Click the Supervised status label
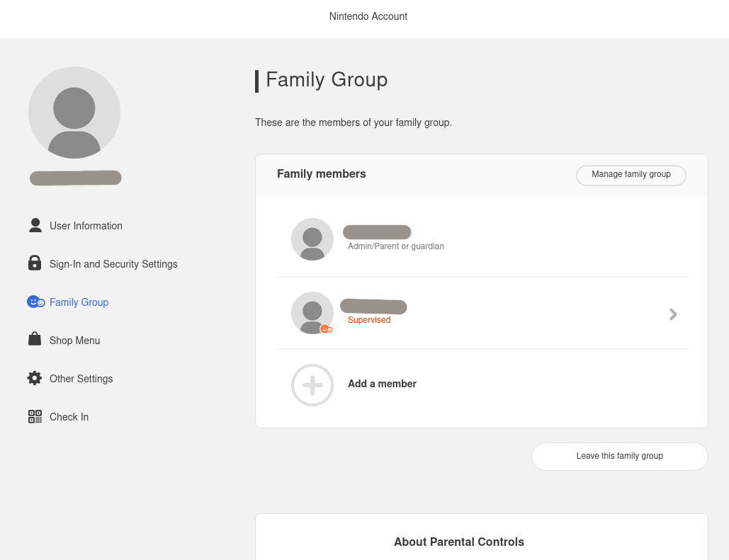Viewport: 729px width, 560px height. [x=369, y=320]
